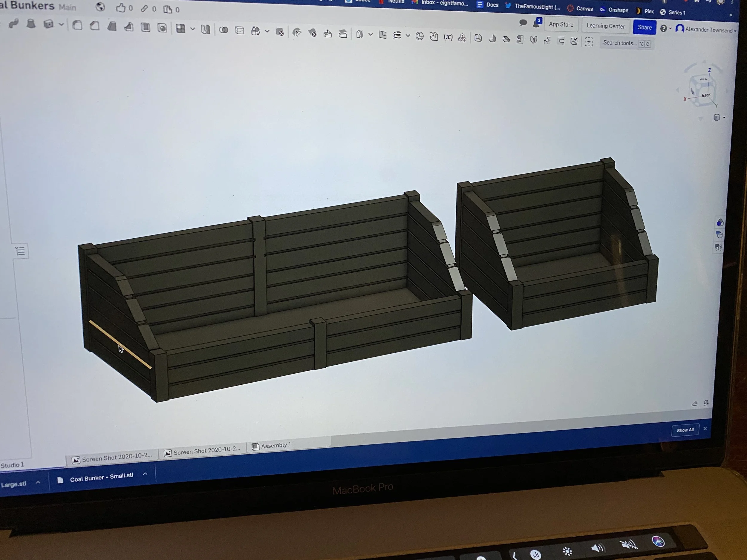Select the Composite part tool
This screenshot has height=560, width=747.
[x=462, y=37]
